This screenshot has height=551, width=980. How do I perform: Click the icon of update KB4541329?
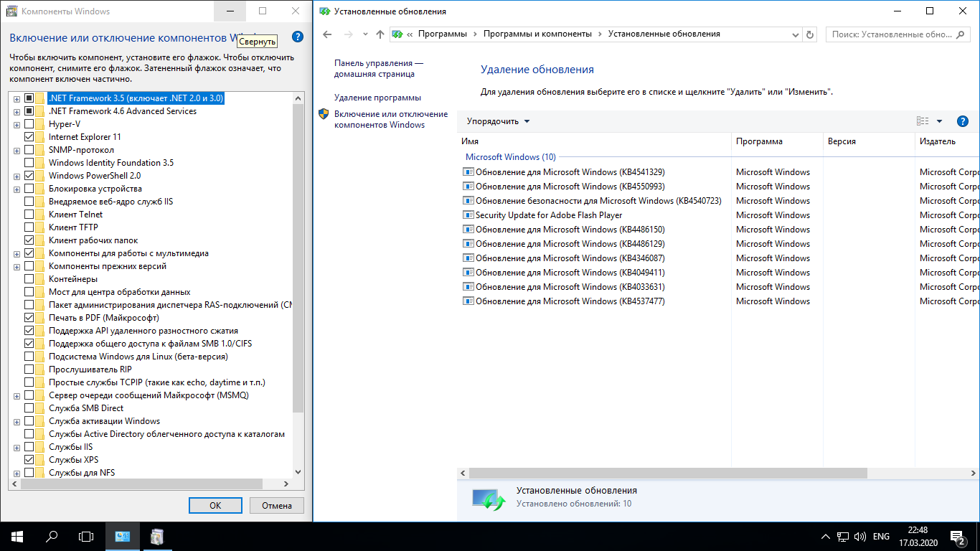tap(468, 172)
